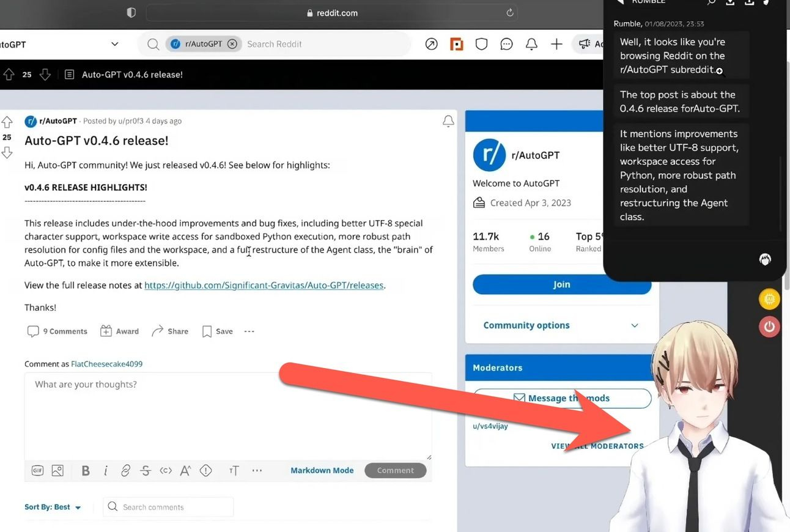
Task: Upvote the Auto-GPT v0.4.6 post beside its title
Action: coord(7,122)
